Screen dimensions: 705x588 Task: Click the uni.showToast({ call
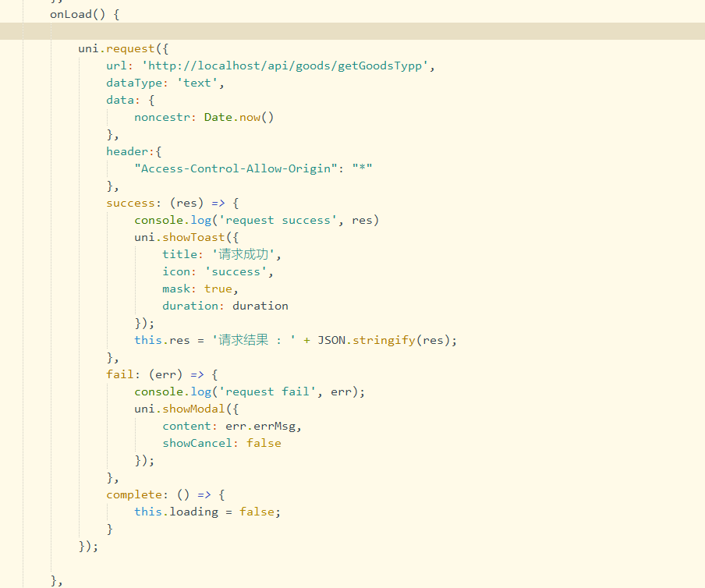[x=186, y=237]
